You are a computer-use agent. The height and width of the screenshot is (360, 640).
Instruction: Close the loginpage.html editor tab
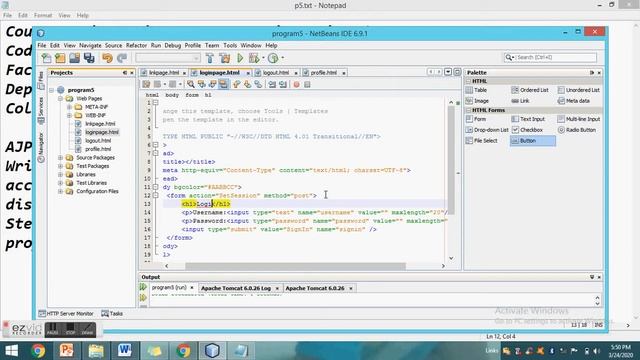(x=248, y=73)
